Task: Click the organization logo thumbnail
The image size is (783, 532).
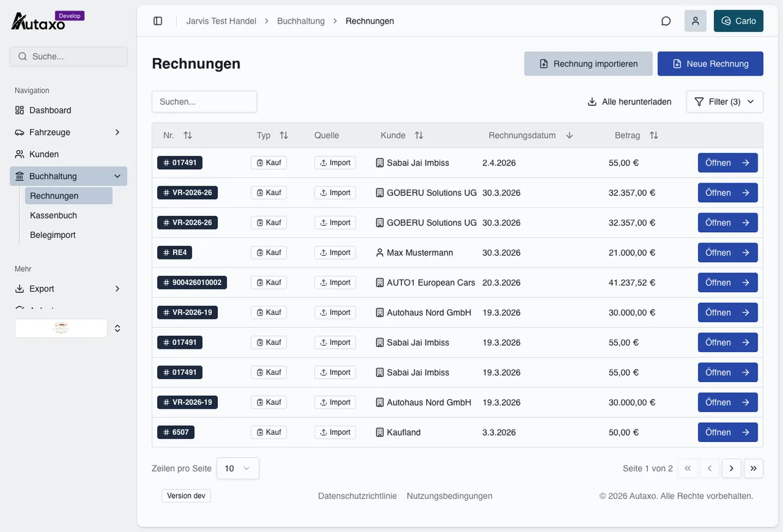Action: 61,329
